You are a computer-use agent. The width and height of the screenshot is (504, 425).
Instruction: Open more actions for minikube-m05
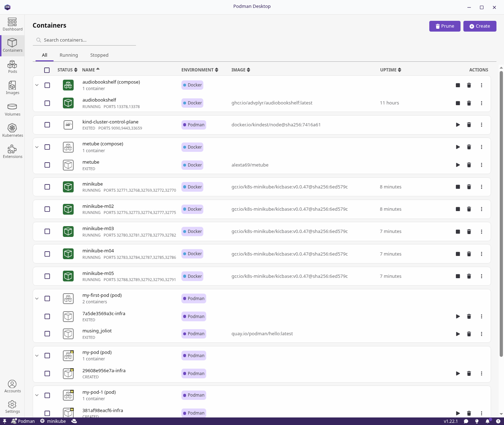(481, 276)
